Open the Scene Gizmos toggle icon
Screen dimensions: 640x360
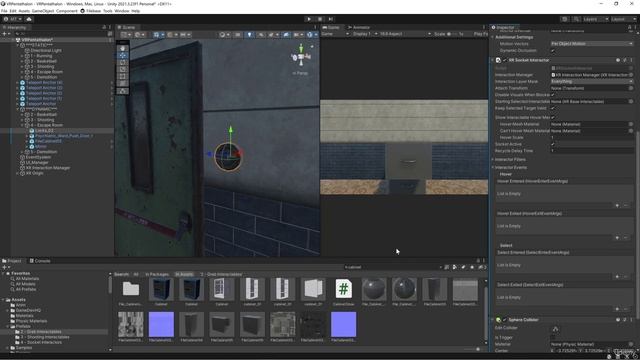(310, 35)
